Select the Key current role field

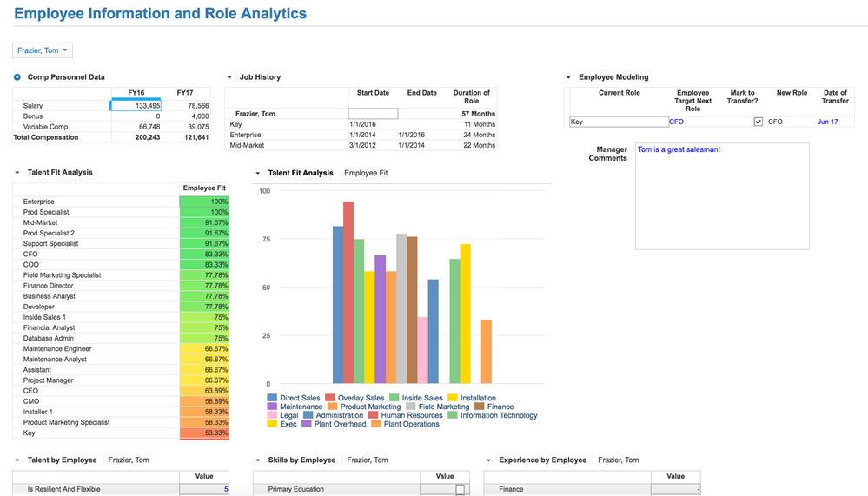pyautogui.click(x=619, y=122)
